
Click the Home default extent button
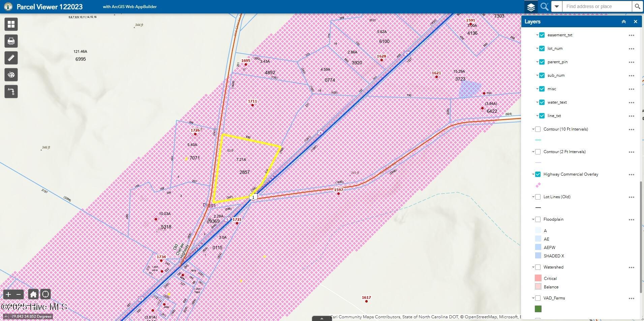click(x=33, y=294)
